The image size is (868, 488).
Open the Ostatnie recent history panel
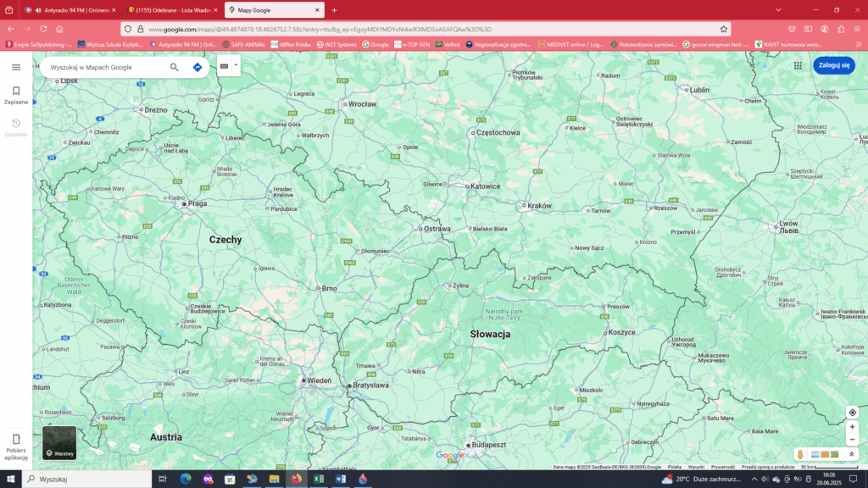click(16, 128)
